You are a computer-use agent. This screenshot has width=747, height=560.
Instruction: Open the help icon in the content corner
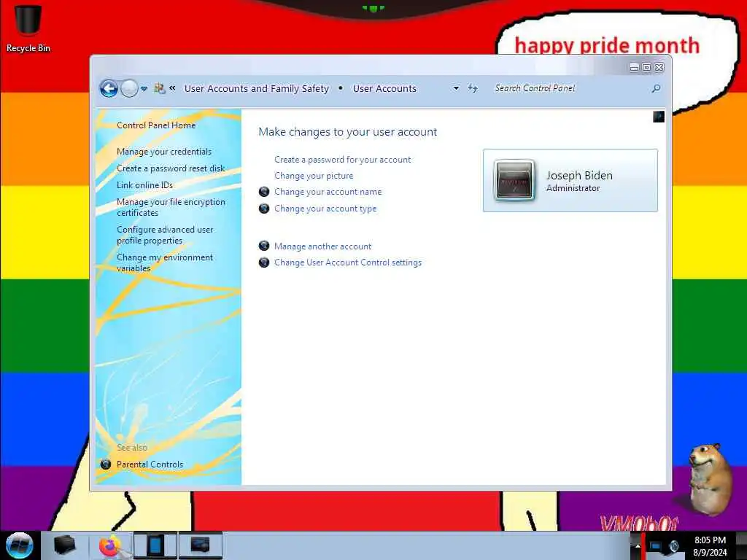click(x=659, y=117)
